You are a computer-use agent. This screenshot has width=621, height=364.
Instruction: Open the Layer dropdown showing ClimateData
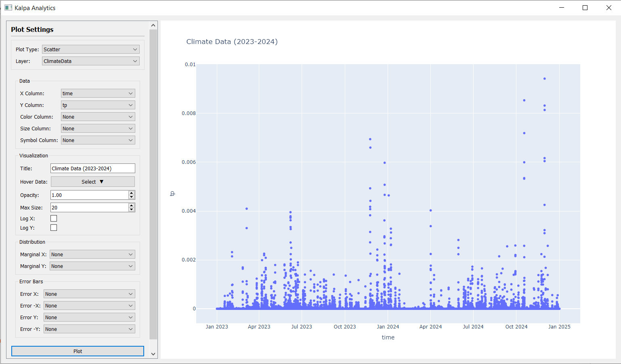click(x=90, y=61)
